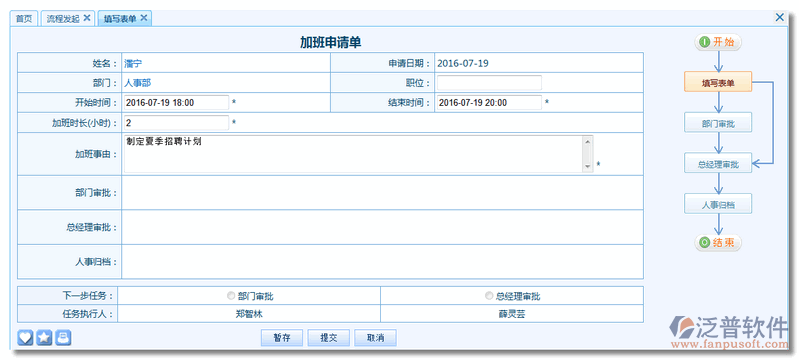Click the 总经理审批 workflow node
Screen dimensions: 799x360
pyautogui.click(x=718, y=163)
